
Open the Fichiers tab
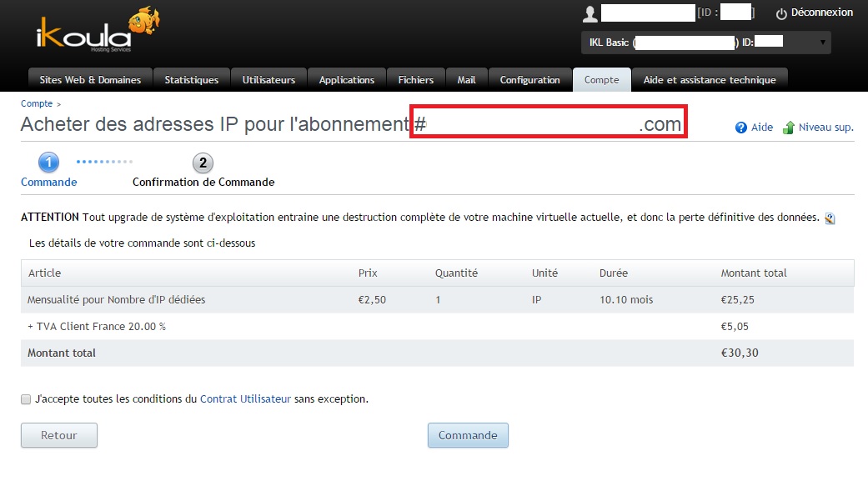[415, 80]
